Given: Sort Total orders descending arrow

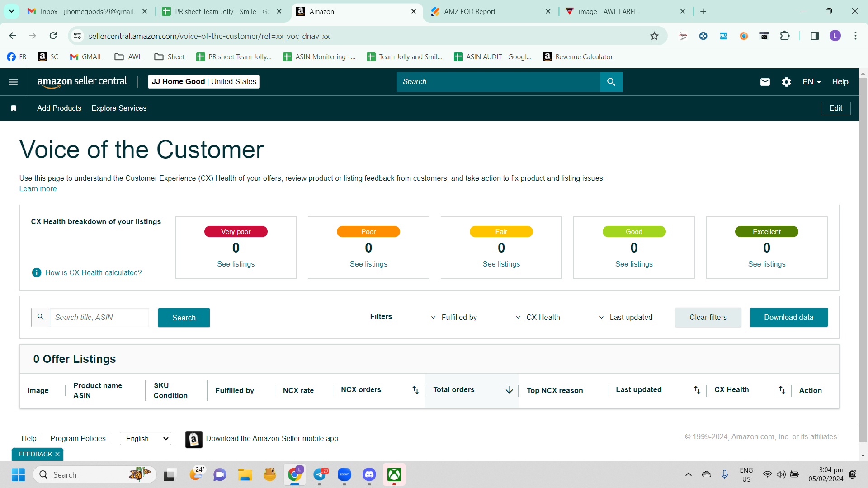Looking at the screenshot, I should click(509, 390).
